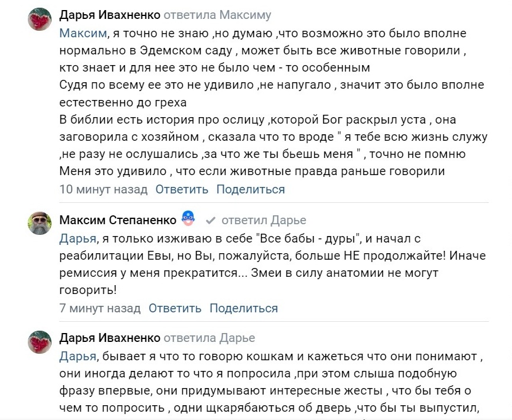Click Дарья Ивахненко's avatar on the last comment
Viewport: 512px width, 420px height.
coord(40,342)
